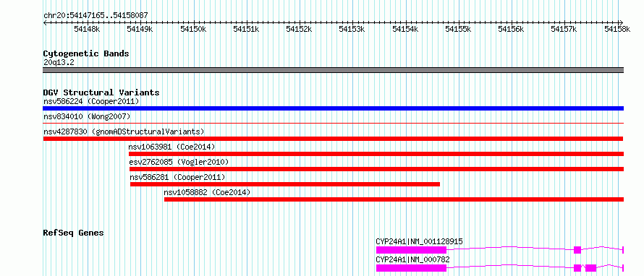Click the esv2762085 (Vogler2010) red bar

(x=376, y=169)
